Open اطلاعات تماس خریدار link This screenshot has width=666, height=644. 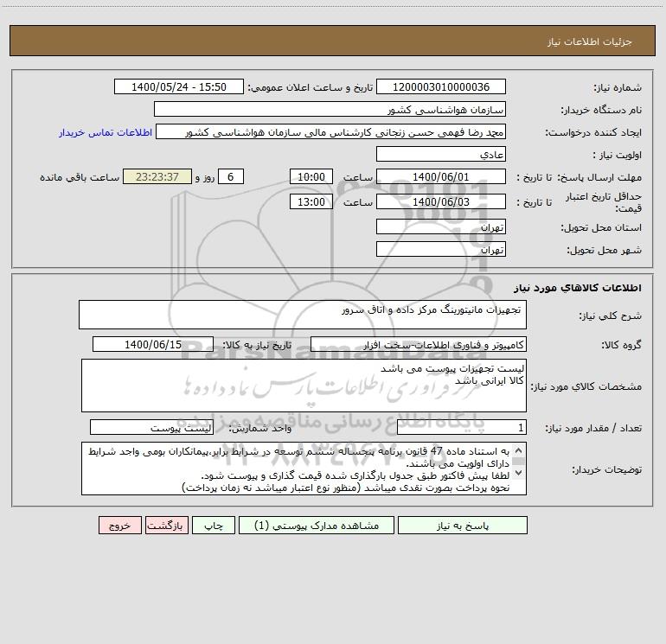[x=106, y=132]
